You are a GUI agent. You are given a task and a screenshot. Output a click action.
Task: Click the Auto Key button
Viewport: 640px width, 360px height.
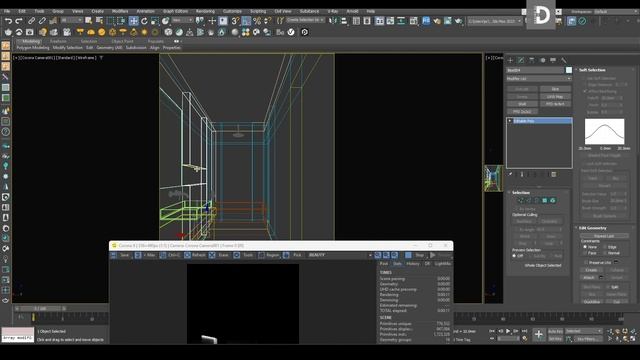tap(555, 331)
